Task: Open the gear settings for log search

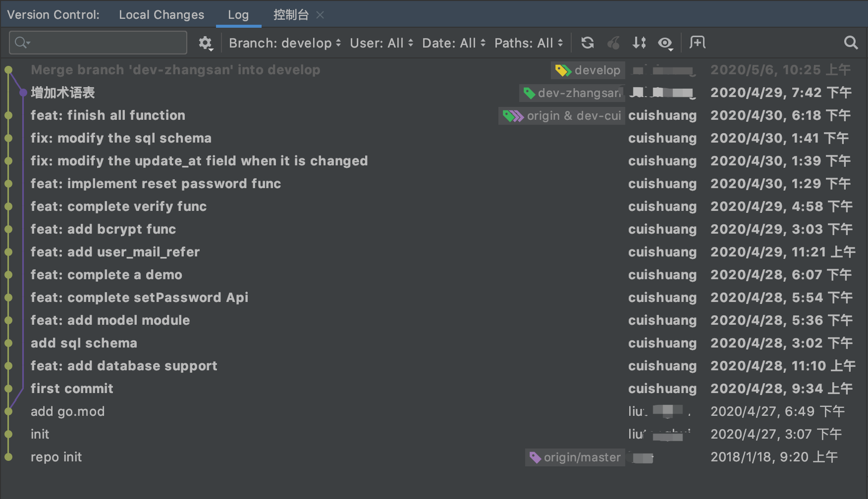Action: click(x=205, y=44)
